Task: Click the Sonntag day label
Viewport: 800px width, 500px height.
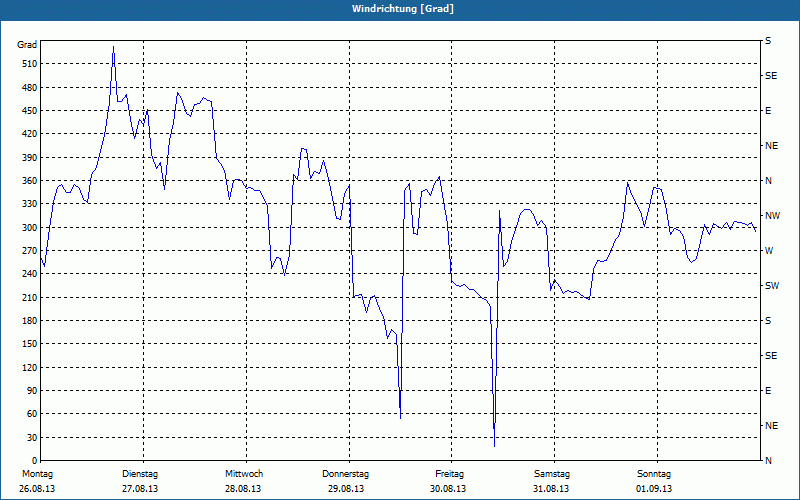Action: pyautogui.click(x=654, y=474)
